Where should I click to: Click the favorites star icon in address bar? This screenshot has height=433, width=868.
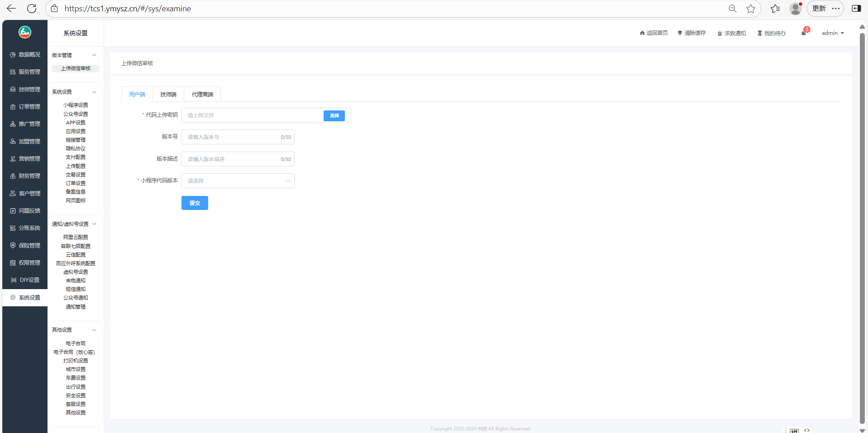click(751, 9)
